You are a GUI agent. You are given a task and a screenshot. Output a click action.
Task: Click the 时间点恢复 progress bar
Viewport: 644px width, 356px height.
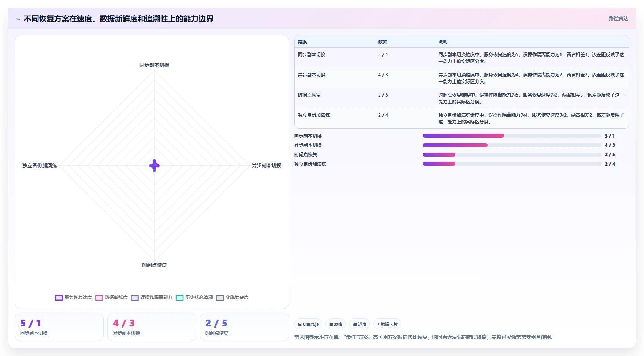512,155
